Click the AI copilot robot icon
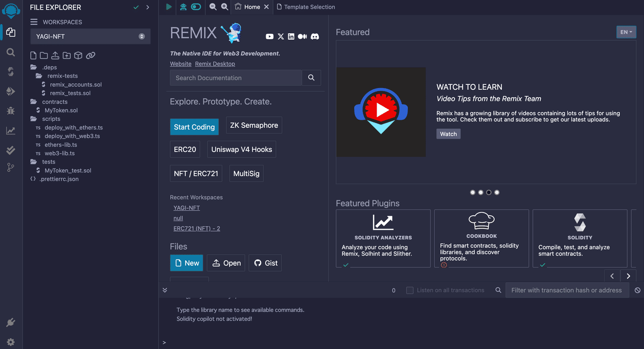 click(184, 7)
